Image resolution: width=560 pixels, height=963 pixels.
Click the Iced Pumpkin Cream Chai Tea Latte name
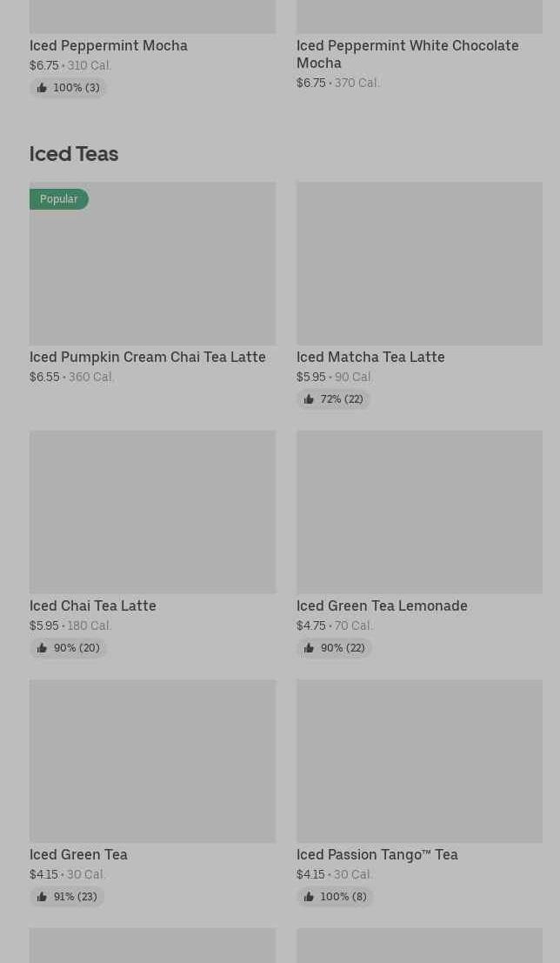click(148, 357)
